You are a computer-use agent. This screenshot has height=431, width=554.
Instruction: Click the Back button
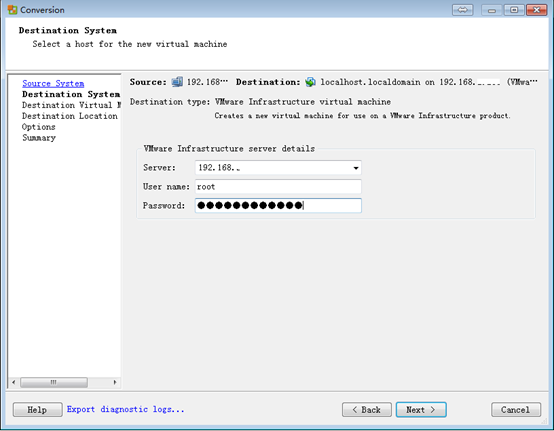367,410
